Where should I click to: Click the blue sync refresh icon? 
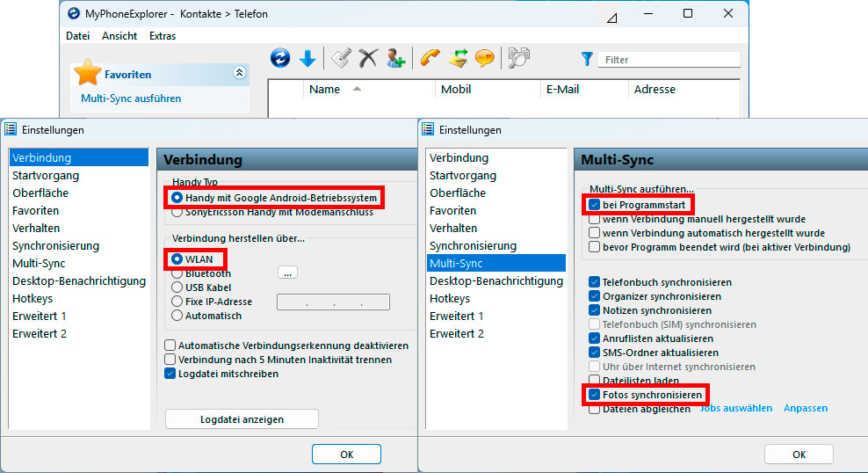(280, 58)
